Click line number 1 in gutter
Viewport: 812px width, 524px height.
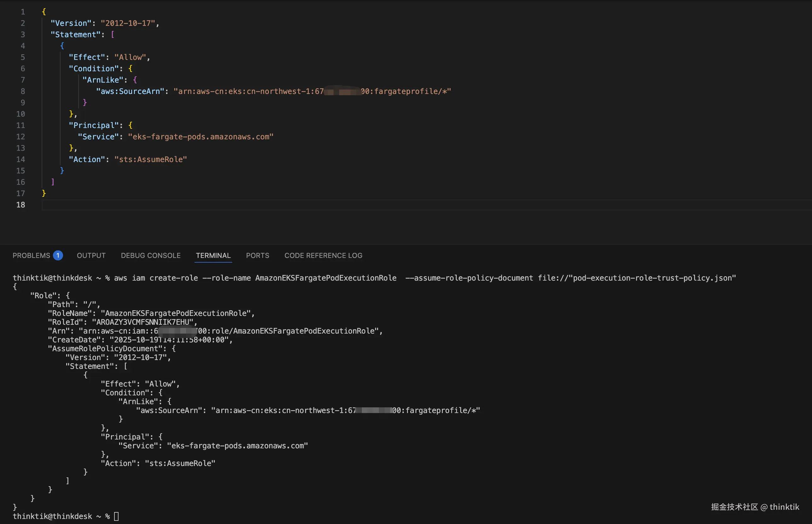[23, 12]
